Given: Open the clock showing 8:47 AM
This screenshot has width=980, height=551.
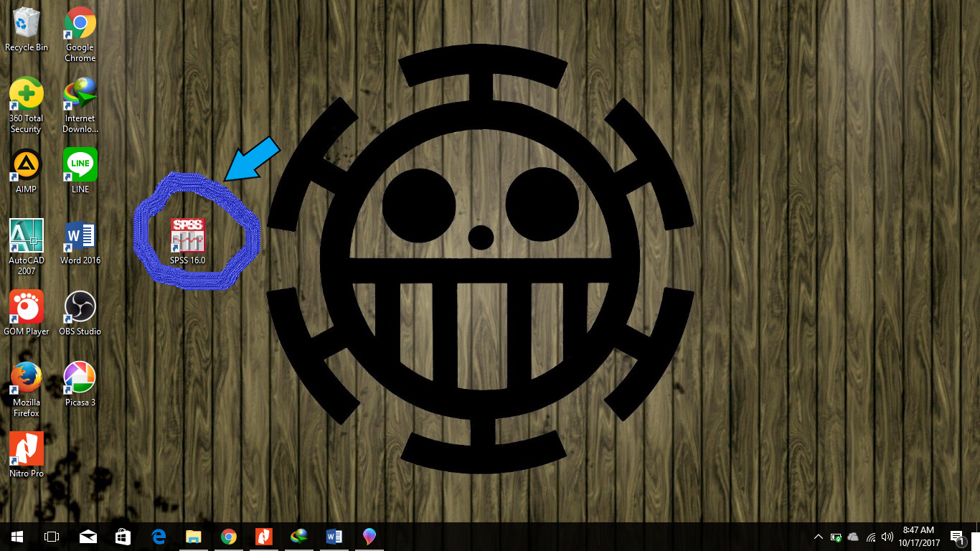Looking at the screenshot, I should [918, 537].
